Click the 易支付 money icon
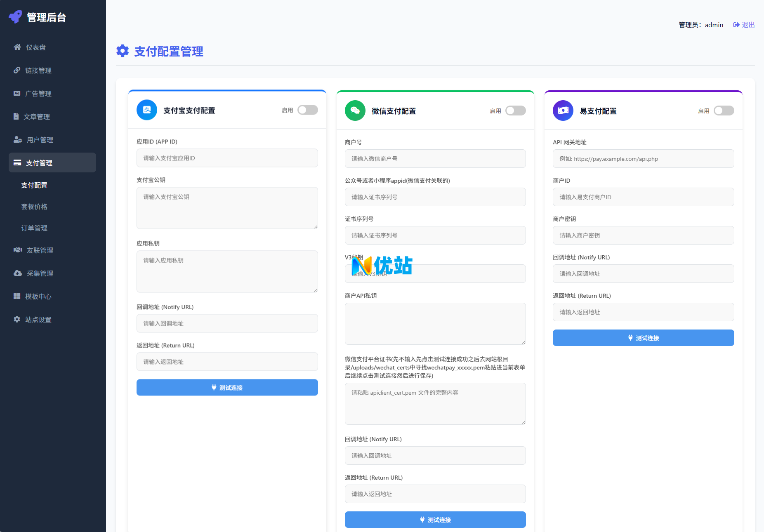The image size is (764, 532). point(563,111)
